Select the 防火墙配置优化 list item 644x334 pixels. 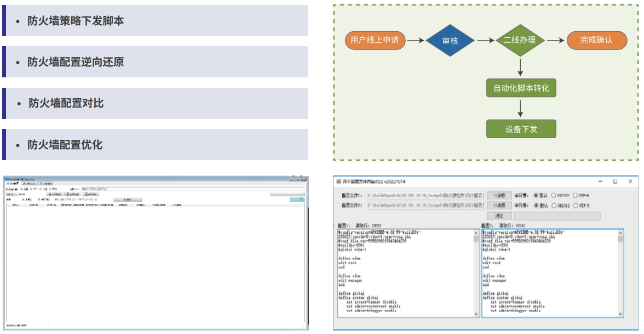(x=65, y=145)
